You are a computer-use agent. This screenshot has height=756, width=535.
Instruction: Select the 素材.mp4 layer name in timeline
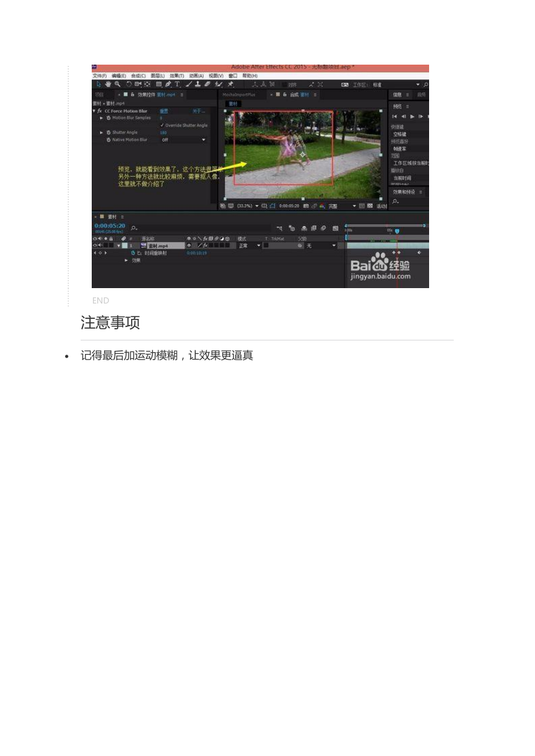click(166, 246)
